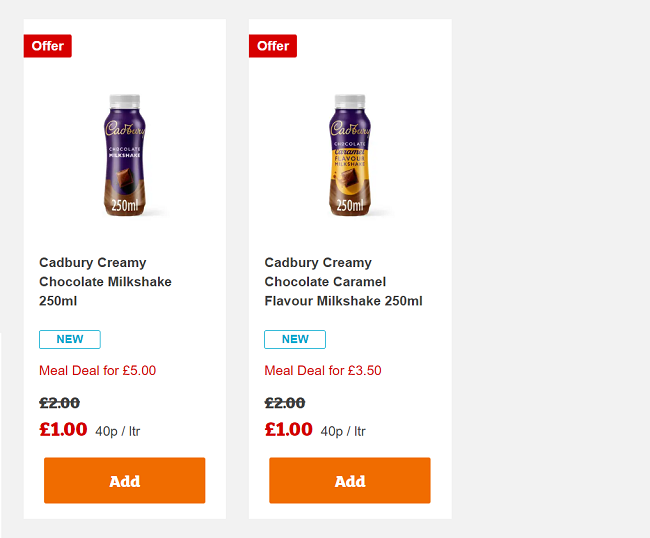
Task: Click crossed-out £2.00 price on Caramel Milkshake
Action: 285,403
